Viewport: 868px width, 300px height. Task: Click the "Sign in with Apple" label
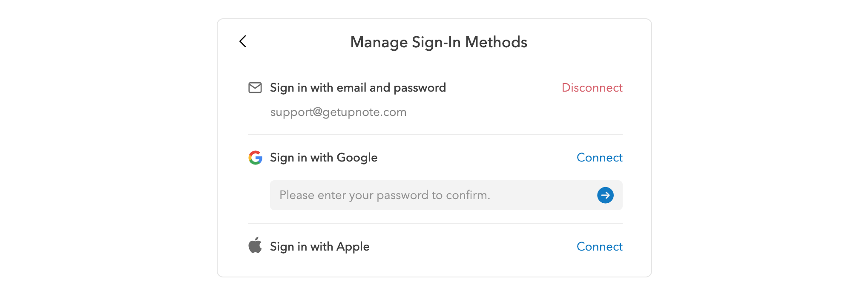click(x=319, y=247)
